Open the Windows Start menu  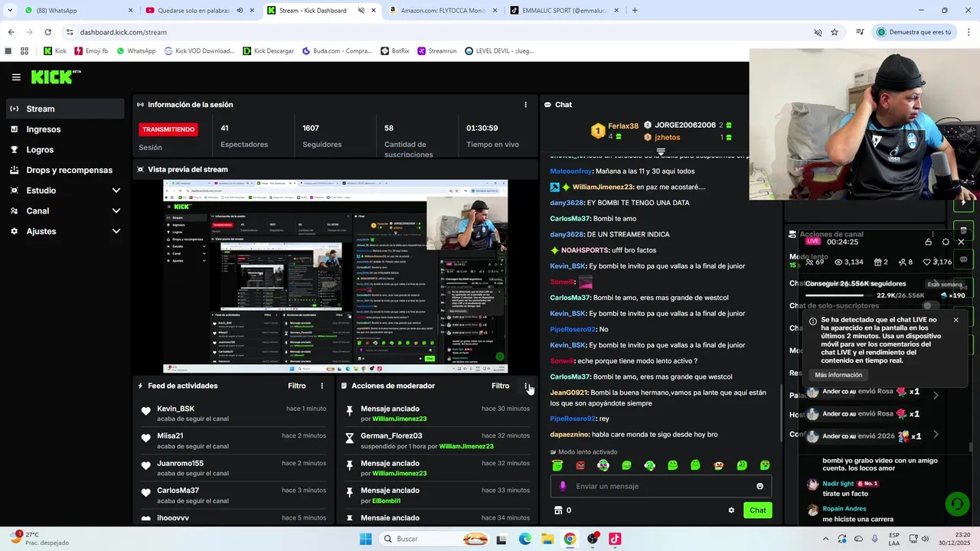click(365, 539)
